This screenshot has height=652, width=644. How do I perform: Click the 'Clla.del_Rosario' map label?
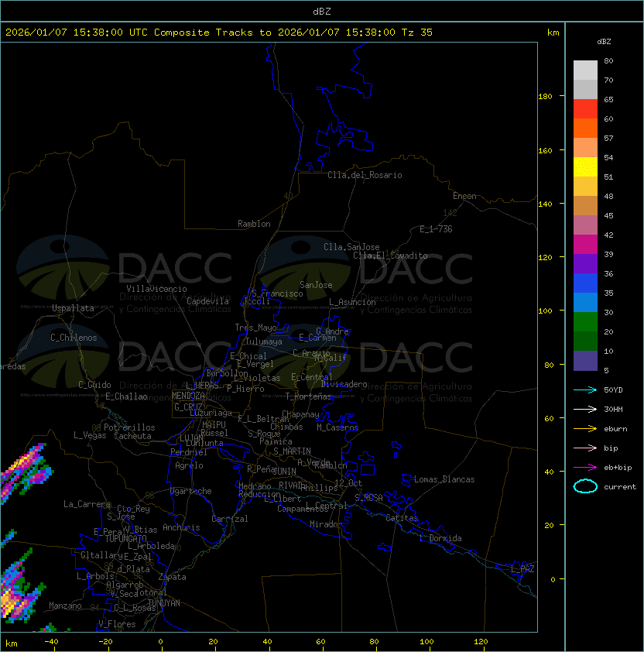coord(365,175)
